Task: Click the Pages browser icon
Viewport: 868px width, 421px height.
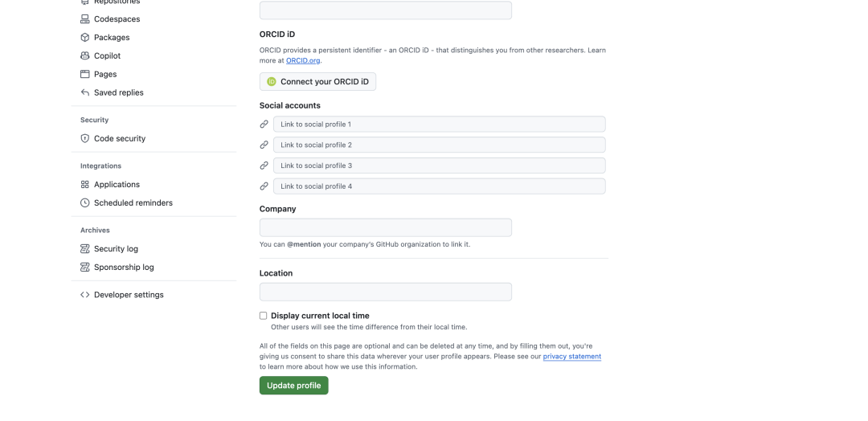Action: click(84, 74)
